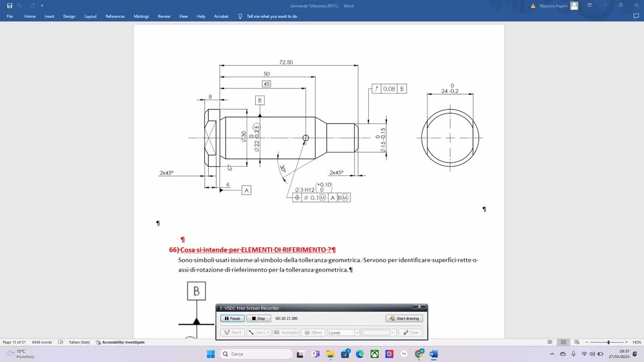Click the account warning triangle icon
The height and width of the screenshot is (362, 644).
point(533,6)
